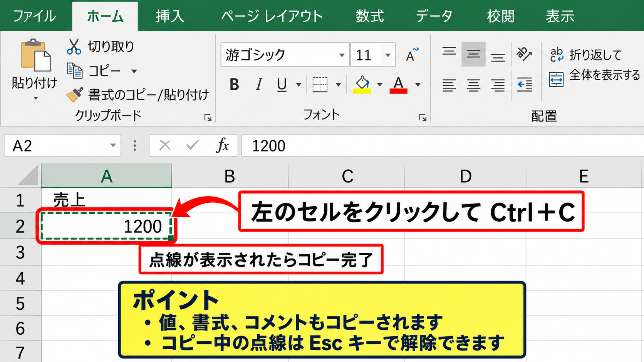The width and height of the screenshot is (644, 362).
Task: Apply the yellow fill color bucket
Action: pos(362,85)
